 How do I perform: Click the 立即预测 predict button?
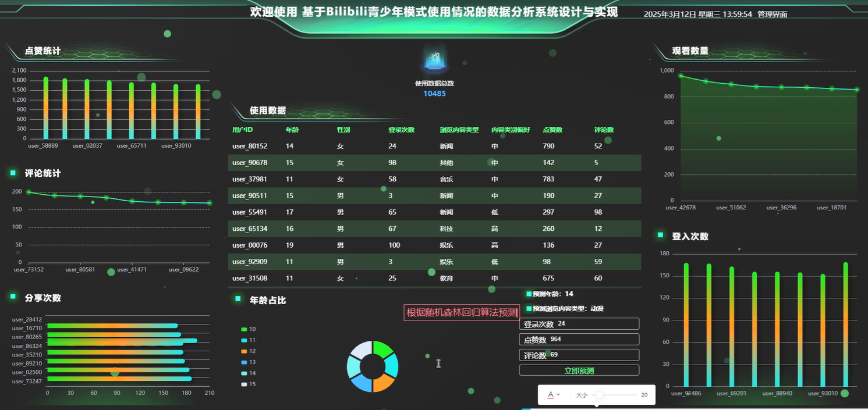579,370
